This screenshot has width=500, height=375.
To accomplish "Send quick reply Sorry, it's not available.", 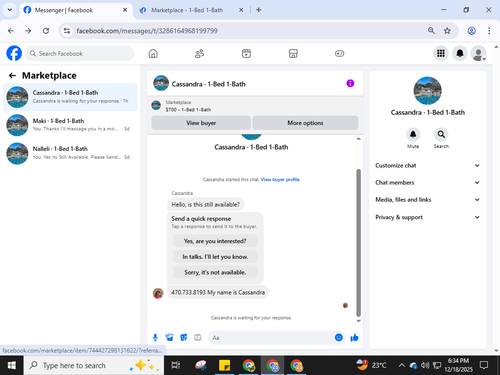I will coord(215,272).
